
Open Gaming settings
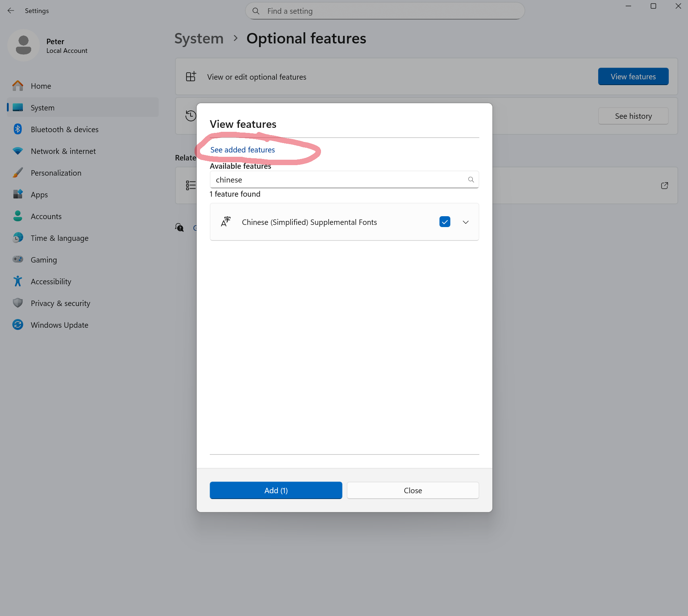pyautogui.click(x=83, y=260)
